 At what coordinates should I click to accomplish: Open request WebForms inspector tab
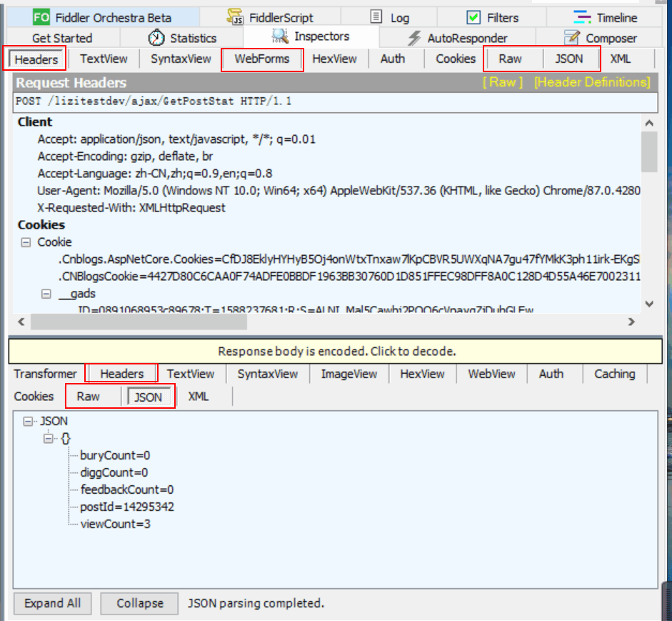click(x=262, y=59)
